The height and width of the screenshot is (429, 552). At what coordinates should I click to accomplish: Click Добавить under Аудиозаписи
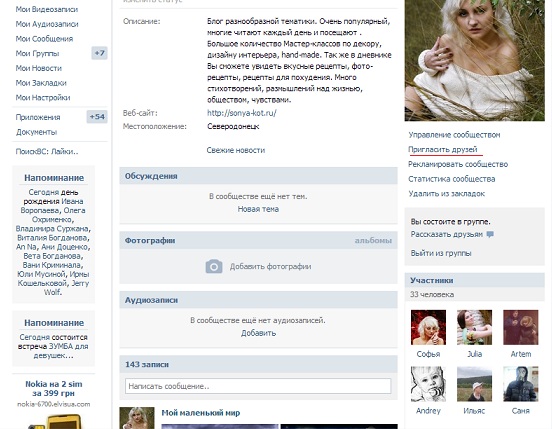[258, 333]
